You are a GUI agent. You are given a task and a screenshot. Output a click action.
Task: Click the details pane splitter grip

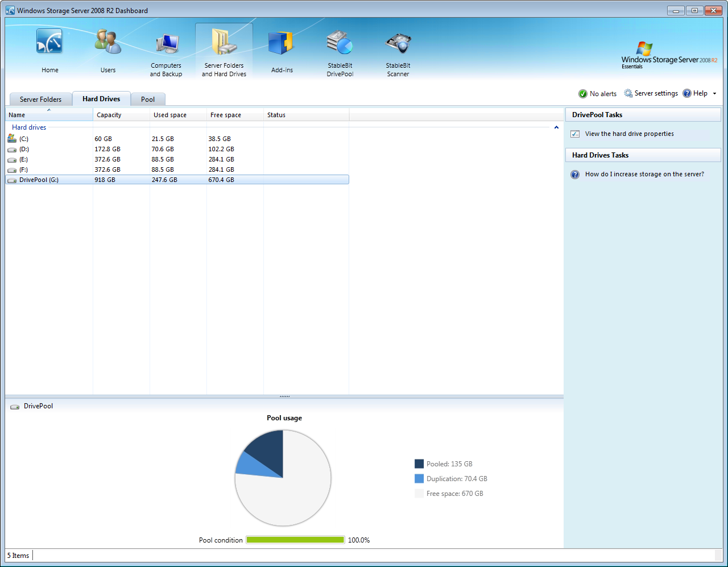pyautogui.click(x=284, y=396)
